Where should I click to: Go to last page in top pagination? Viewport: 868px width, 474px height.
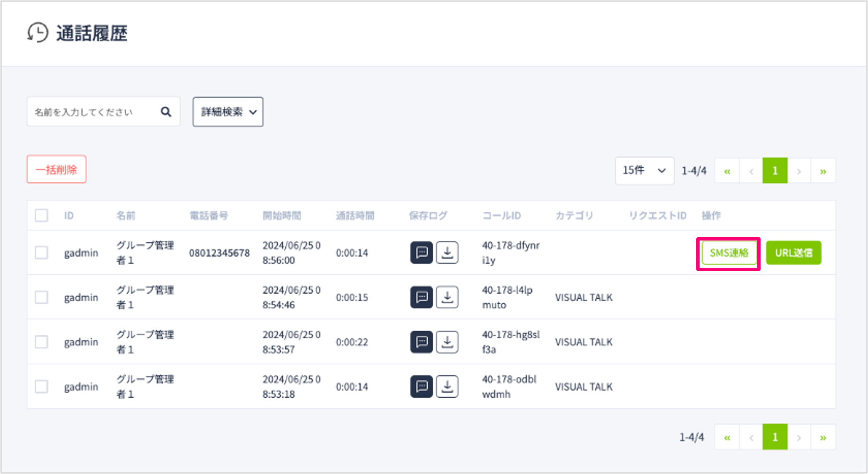[823, 171]
